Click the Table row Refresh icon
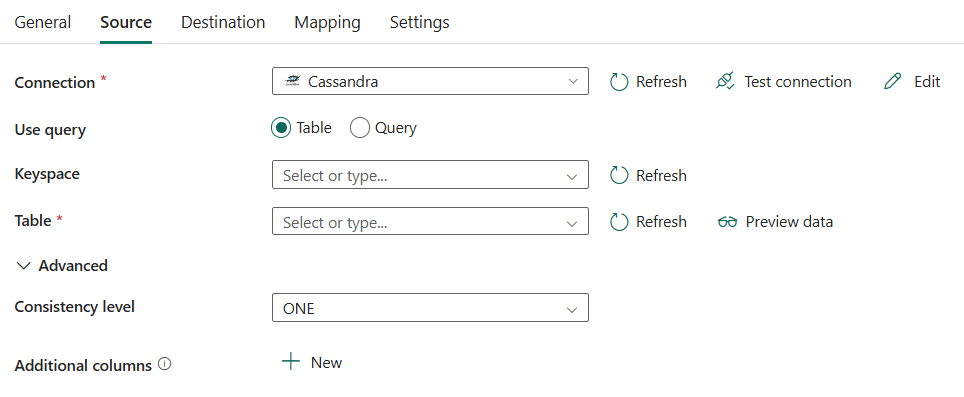The image size is (964, 397). pyautogui.click(x=618, y=221)
